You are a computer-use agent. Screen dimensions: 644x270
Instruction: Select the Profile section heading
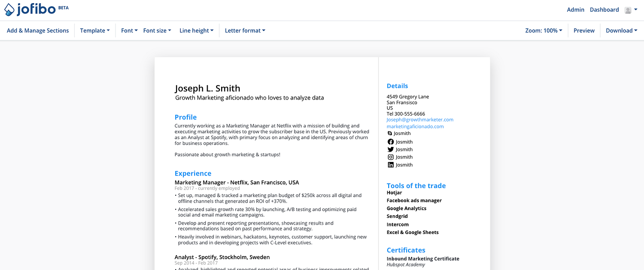[x=186, y=117]
